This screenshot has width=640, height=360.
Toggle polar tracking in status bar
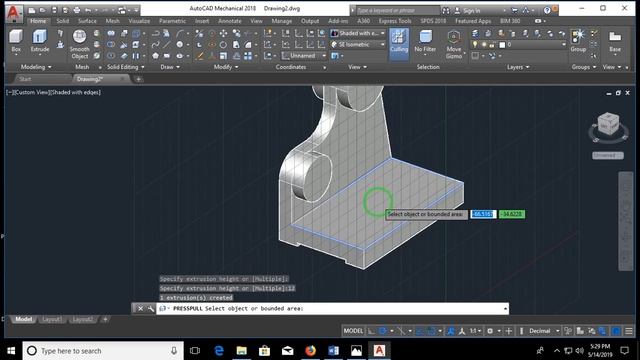pos(382,331)
